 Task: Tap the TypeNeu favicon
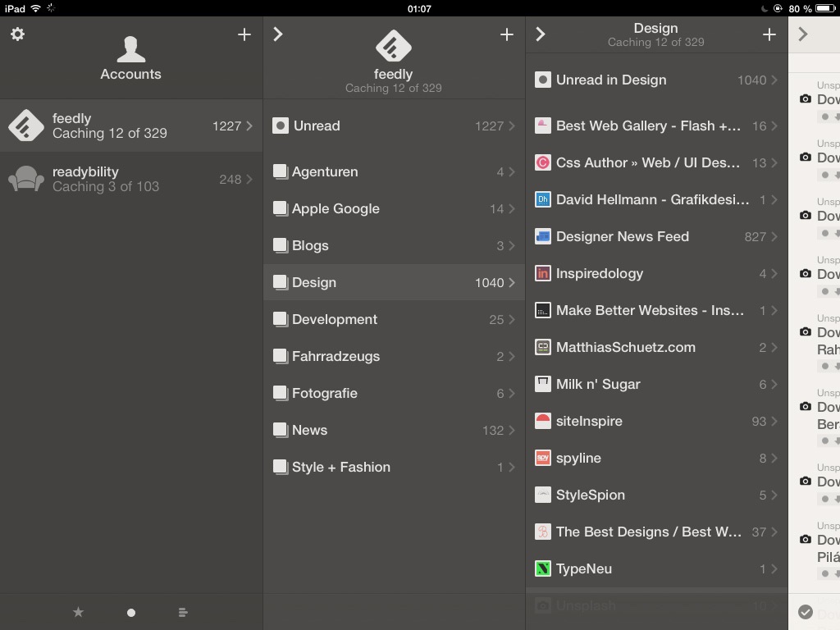(543, 568)
